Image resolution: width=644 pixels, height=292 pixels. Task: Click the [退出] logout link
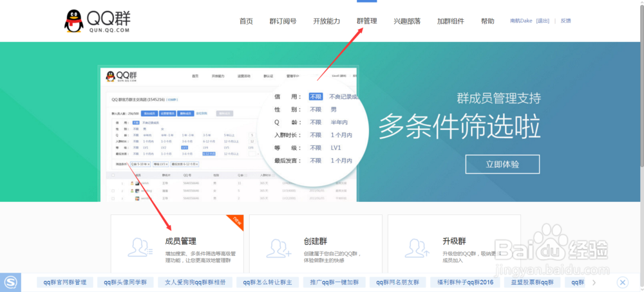(x=542, y=21)
